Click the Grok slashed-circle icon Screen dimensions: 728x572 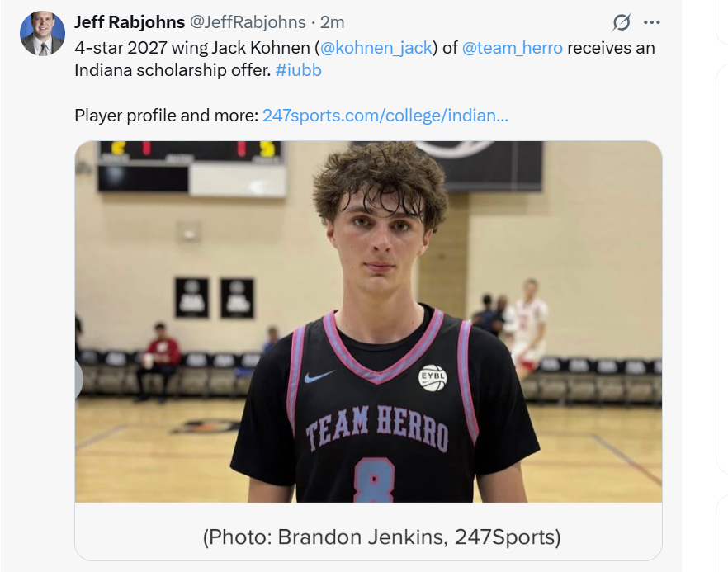pyautogui.click(x=622, y=21)
